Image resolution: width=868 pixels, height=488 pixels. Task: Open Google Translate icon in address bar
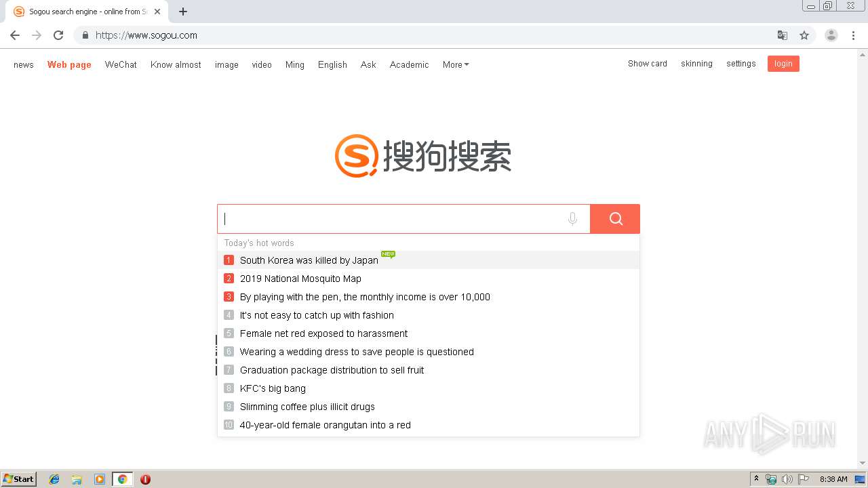coord(783,35)
